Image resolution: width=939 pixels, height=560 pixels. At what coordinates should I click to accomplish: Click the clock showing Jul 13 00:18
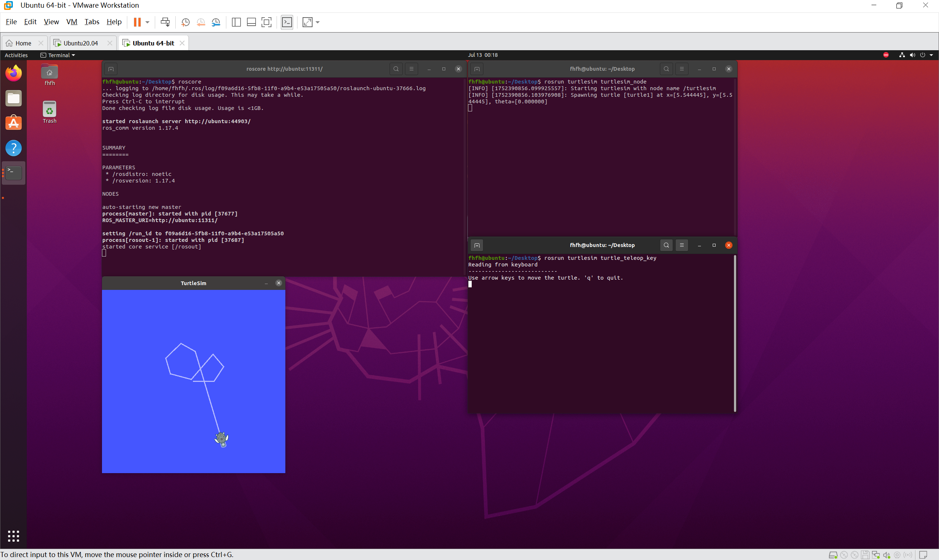point(483,55)
